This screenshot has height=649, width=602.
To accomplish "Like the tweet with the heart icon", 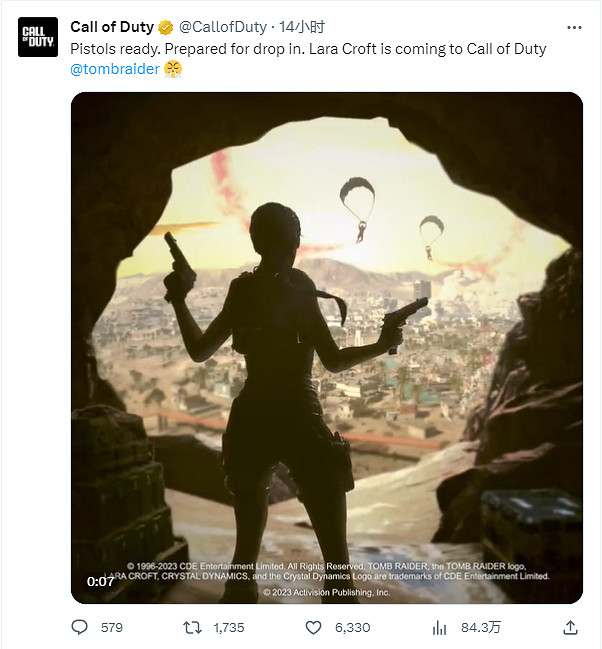I will (x=313, y=627).
